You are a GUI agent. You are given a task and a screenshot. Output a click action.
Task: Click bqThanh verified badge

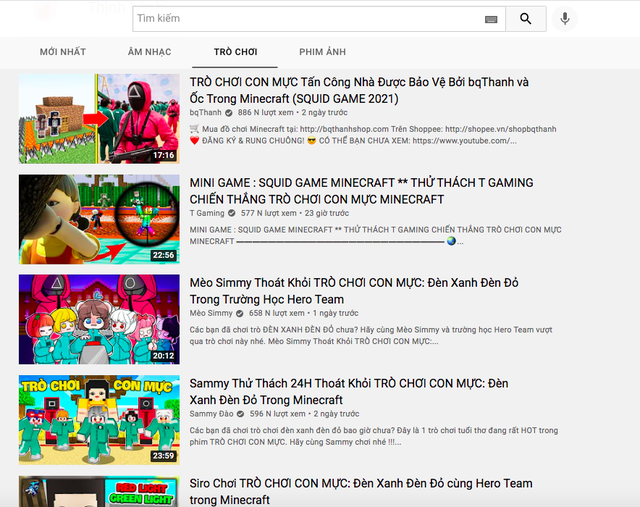(229, 113)
